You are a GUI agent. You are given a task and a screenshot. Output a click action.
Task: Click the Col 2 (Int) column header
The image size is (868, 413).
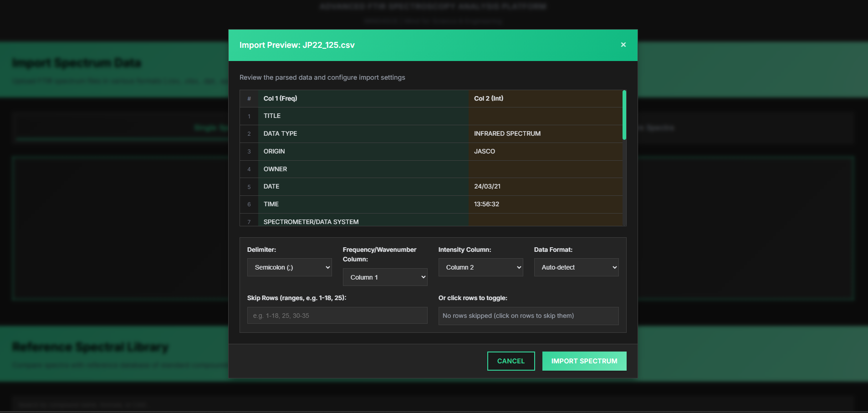pyautogui.click(x=488, y=98)
